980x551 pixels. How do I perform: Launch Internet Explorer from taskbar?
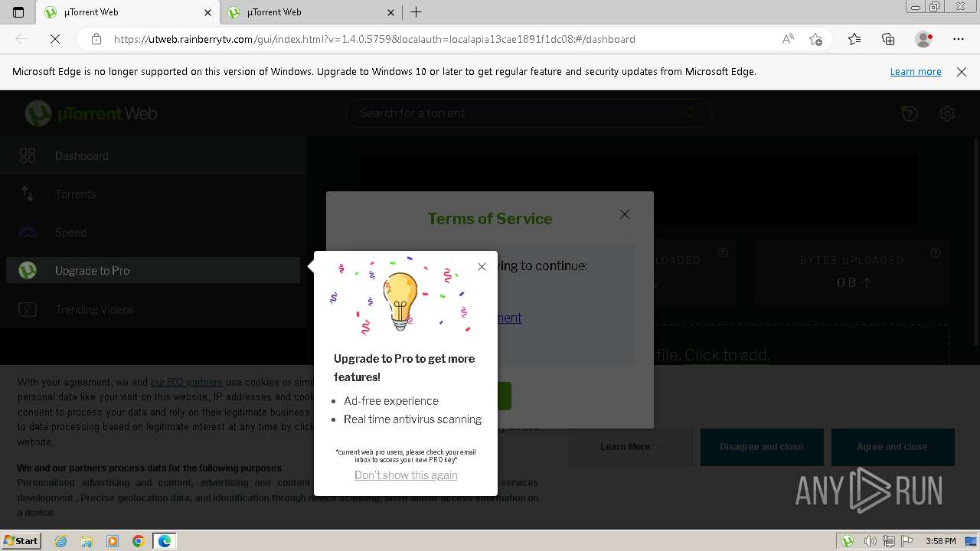click(x=61, y=540)
